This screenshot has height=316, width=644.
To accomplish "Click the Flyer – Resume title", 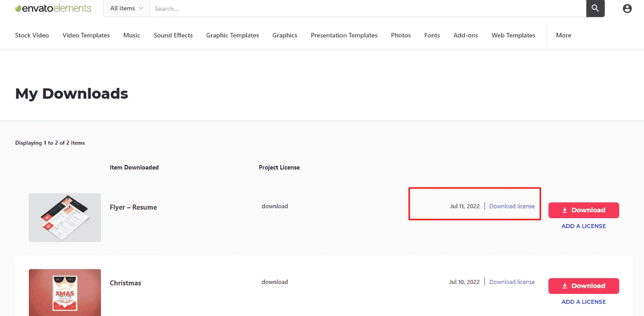I will [x=133, y=207].
